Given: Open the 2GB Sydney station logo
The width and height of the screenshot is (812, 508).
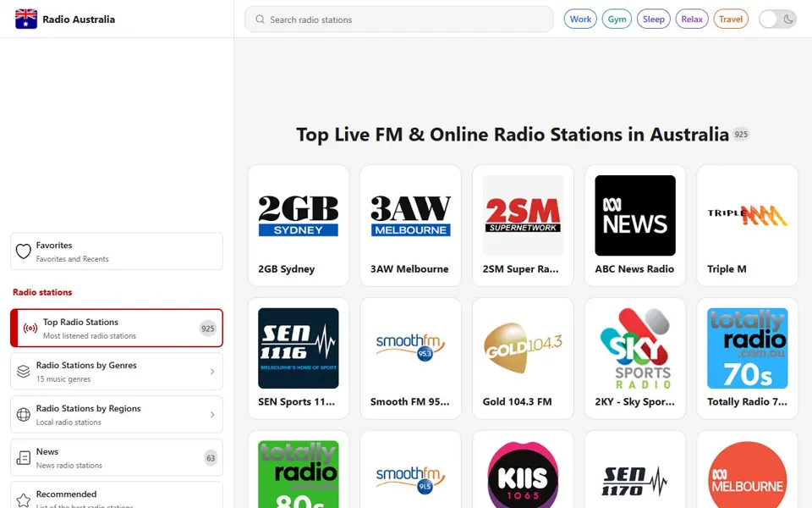Looking at the screenshot, I should 299,215.
